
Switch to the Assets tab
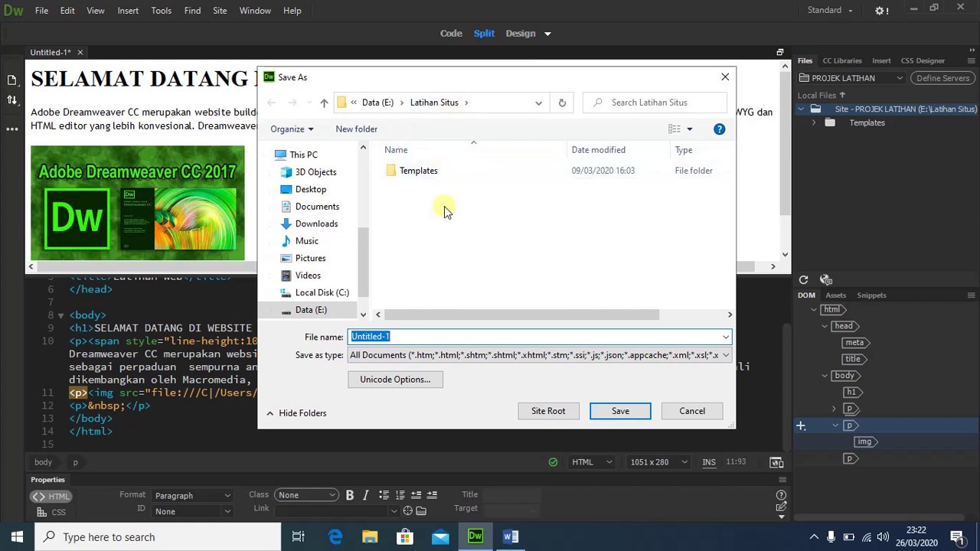tap(835, 295)
